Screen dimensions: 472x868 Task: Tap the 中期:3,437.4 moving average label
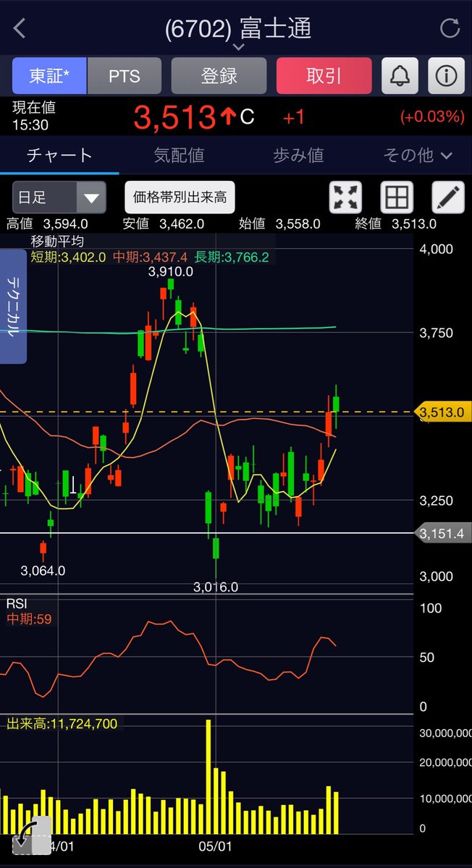(x=150, y=257)
